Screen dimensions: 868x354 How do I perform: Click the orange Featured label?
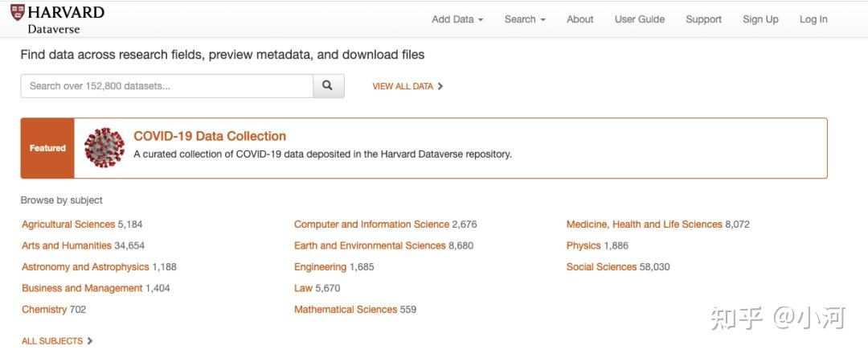47,148
